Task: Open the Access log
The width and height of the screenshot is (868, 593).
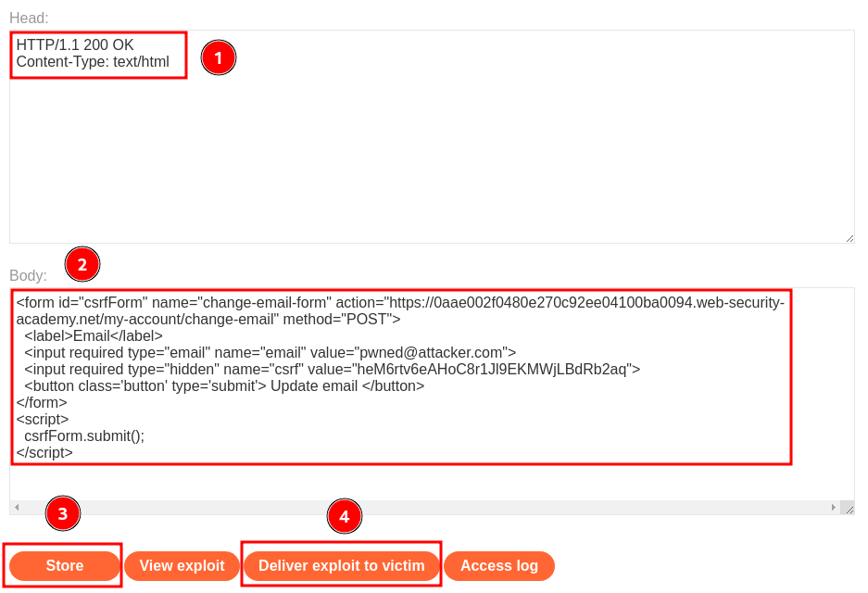Action: point(498,566)
